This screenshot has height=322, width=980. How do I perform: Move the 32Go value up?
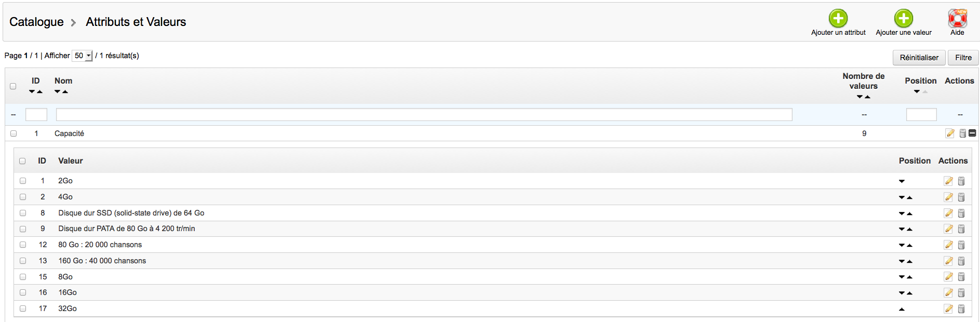point(902,309)
